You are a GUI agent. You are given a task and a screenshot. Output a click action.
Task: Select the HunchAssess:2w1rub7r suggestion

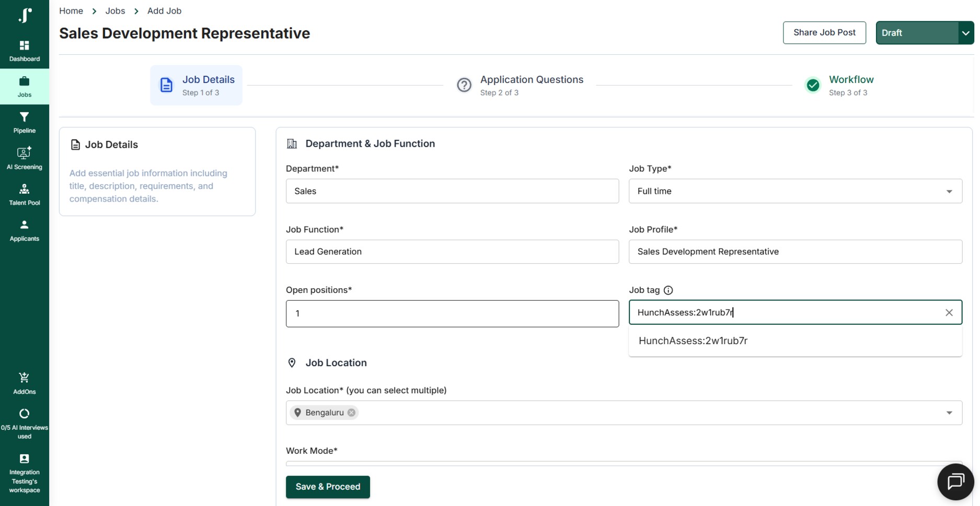tap(795, 341)
